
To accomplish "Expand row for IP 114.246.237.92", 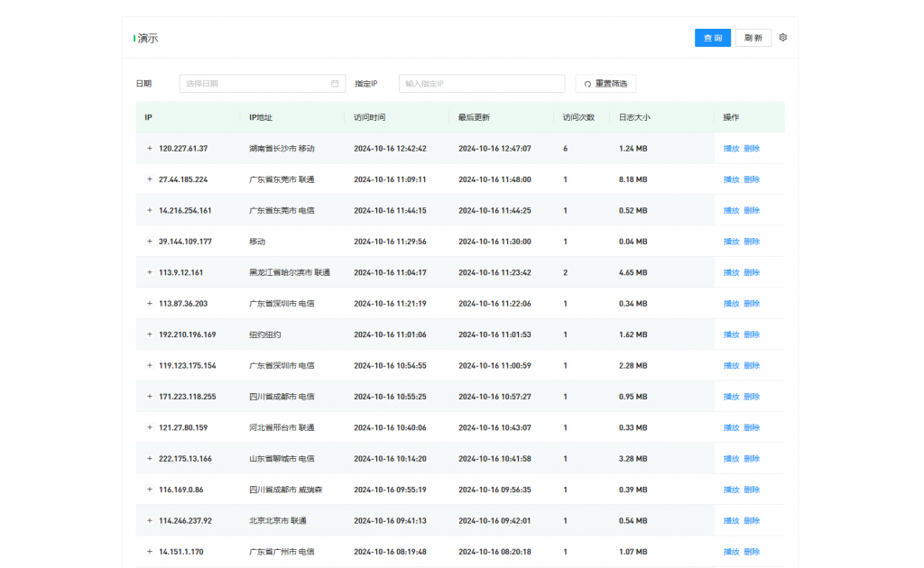I will 150,521.
